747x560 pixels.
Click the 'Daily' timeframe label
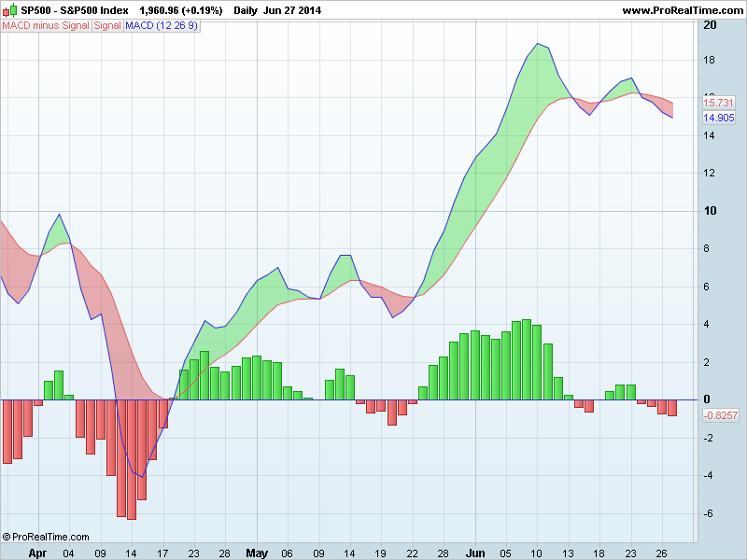tap(246, 10)
